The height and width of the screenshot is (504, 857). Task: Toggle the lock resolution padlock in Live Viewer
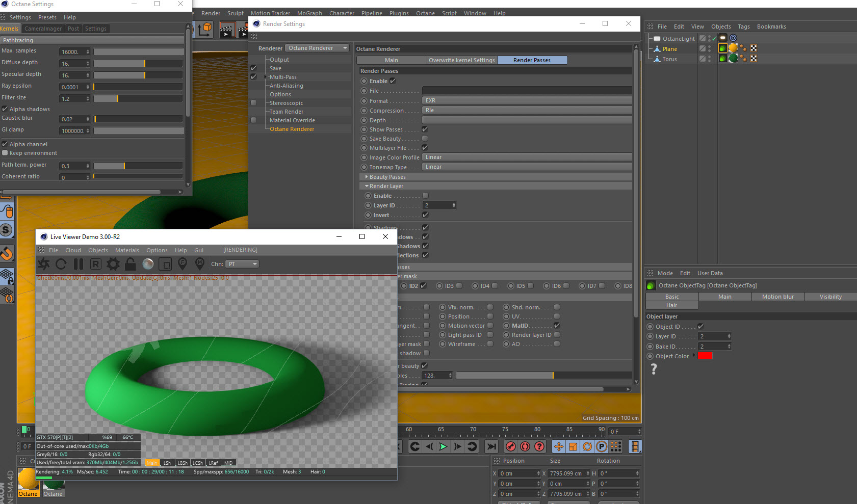point(130,264)
